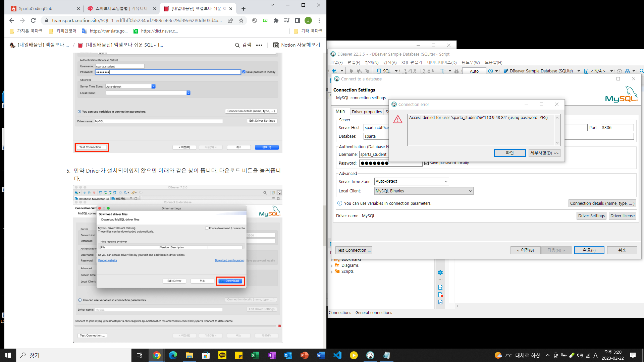This screenshot has width=644, height=362.
Task: Open the 가져온 북마크 bookmarks folder
Action: [x=26, y=31]
